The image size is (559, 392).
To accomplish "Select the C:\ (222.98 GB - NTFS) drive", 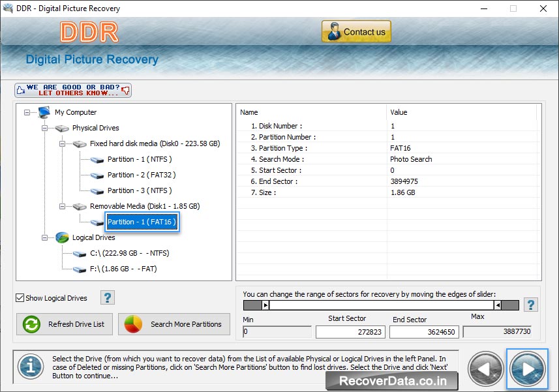I will pyautogui.click(x=129, y=253).
